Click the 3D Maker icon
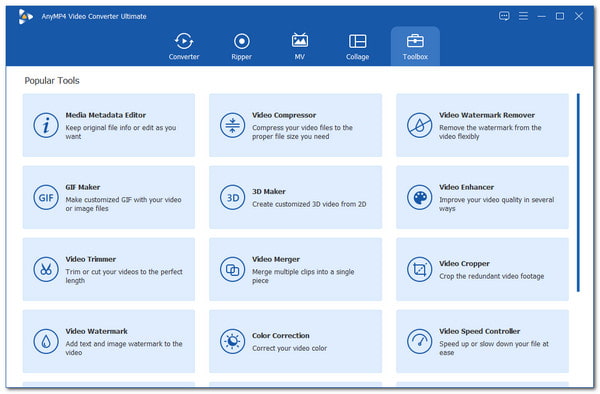The height and width of the screenshot is (394, 600). tap(232, 197)
